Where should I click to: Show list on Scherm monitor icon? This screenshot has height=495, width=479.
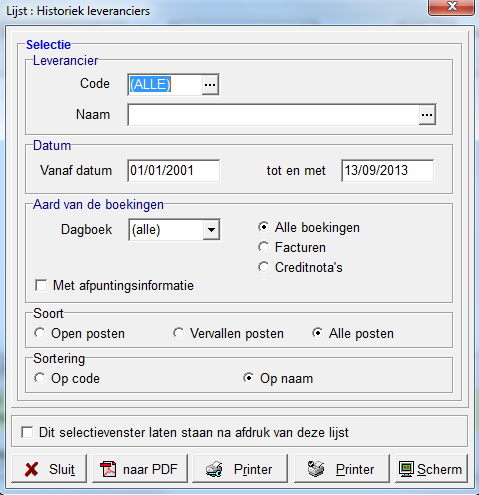(x=406, y=469)
